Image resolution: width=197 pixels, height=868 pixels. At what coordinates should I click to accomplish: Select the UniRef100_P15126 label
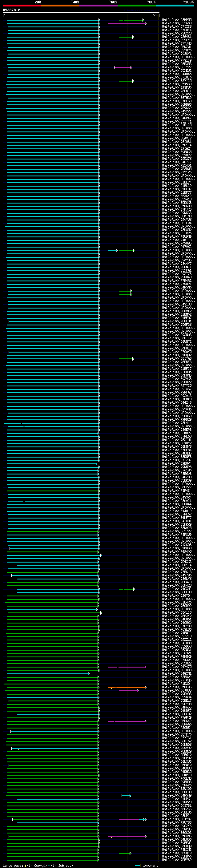click(176, 172)
